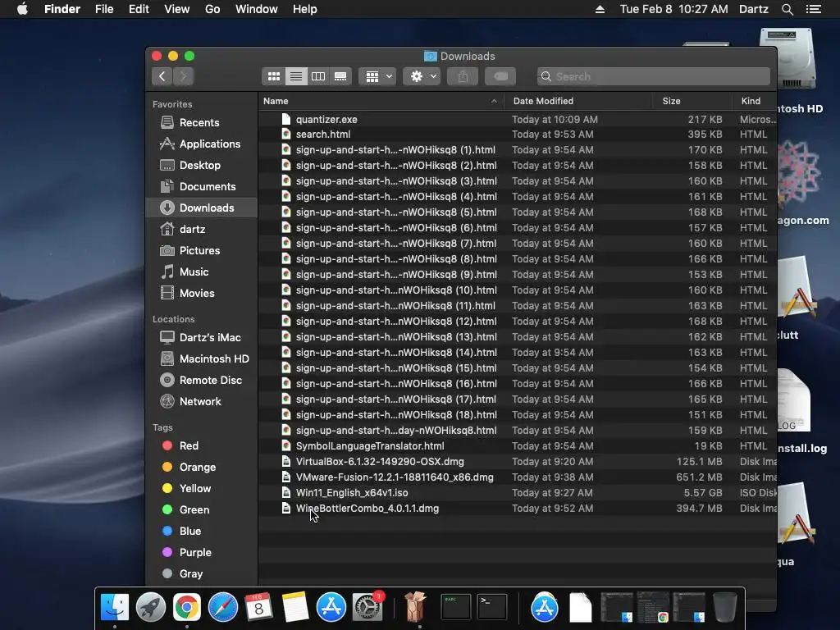Image resolution: width=840 pixels, height=630 pixels.
Task: Click the Network globe icon
Action: (167, 401)
